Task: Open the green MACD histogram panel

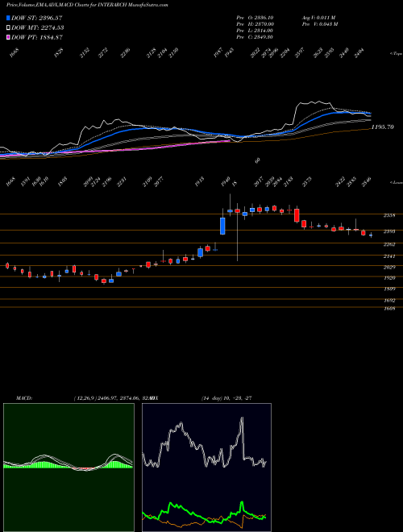Action: click(x=69, y=468)
